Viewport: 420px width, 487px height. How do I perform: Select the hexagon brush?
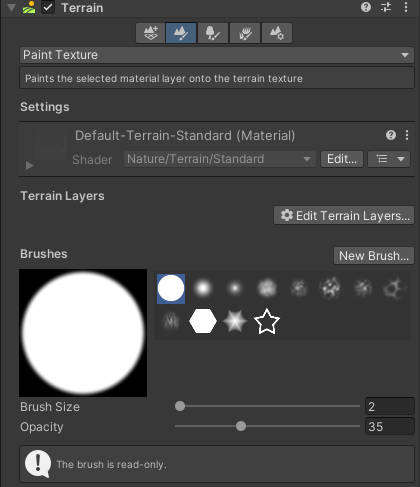203,321
